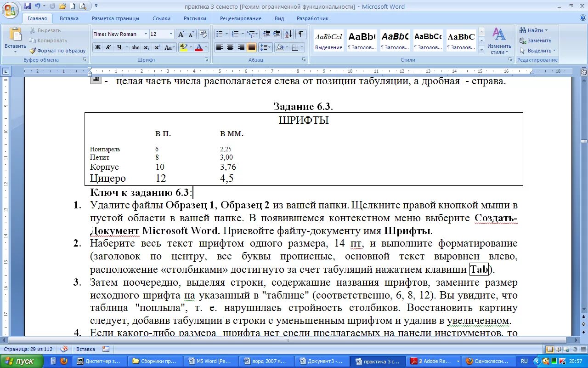The height and width of the screenshot is (368, 588).
Task: Increase font size with grow font icon
Action: tap(181, 34)
